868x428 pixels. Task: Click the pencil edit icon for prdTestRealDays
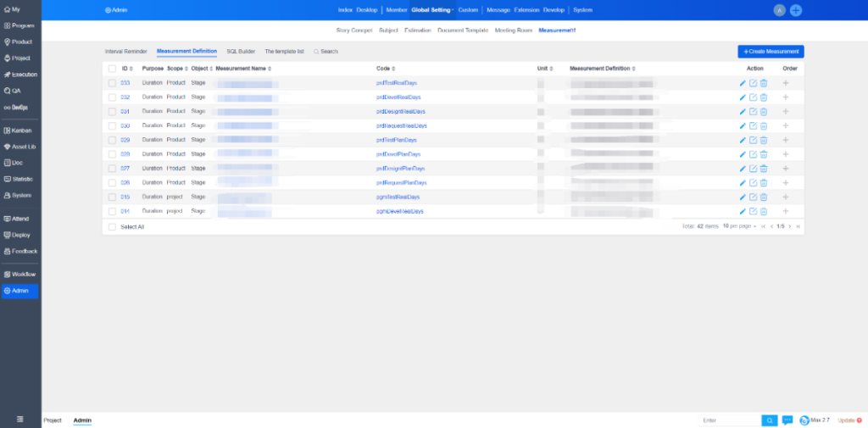click(x=743, y=83)
